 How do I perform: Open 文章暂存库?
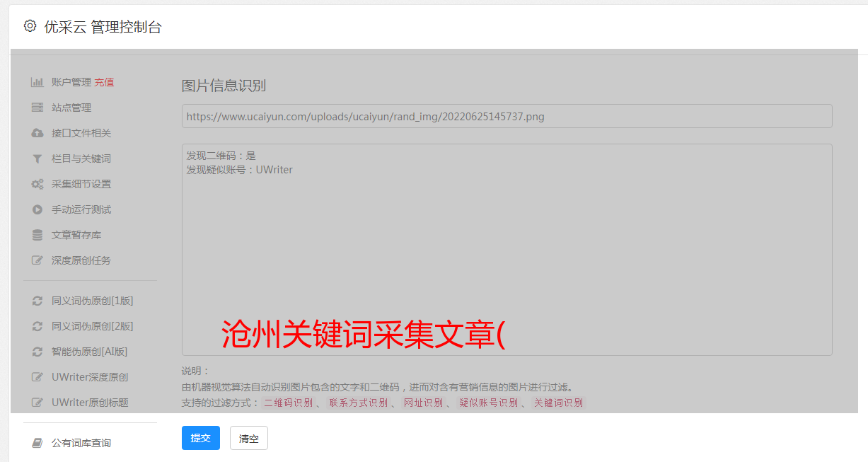76,235
